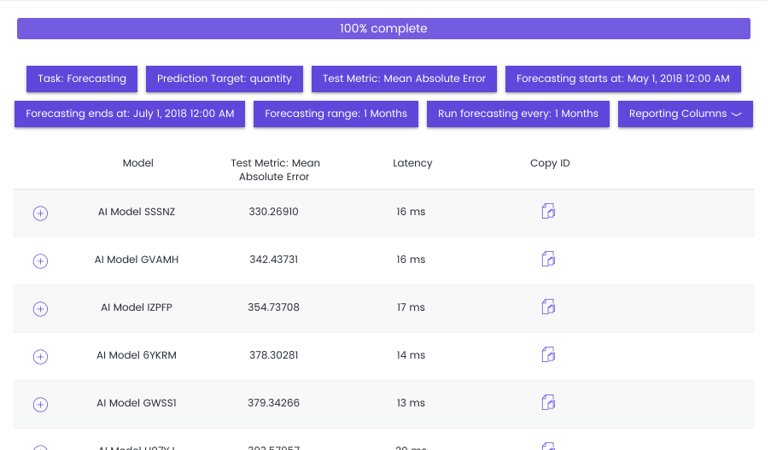The width and height of the screenshot is (771, 450).
Task: Click Test Metric: Mean Absolute Error tag
Action: tap(404, 79)
